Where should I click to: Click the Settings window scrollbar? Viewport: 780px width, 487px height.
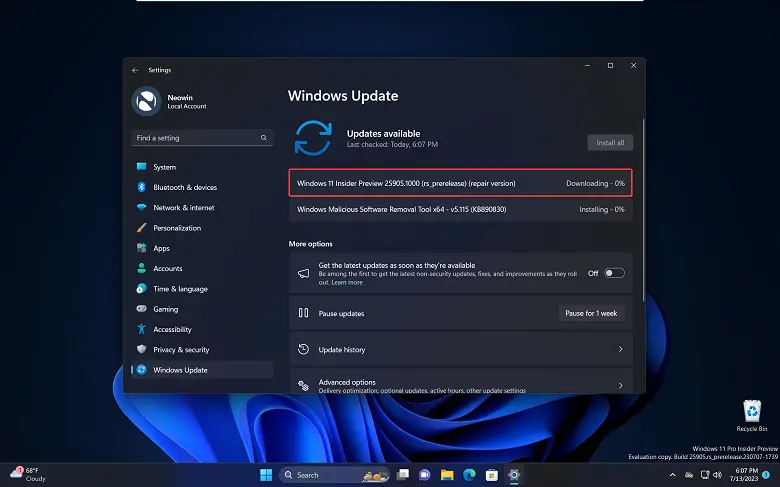click(643, 210)
